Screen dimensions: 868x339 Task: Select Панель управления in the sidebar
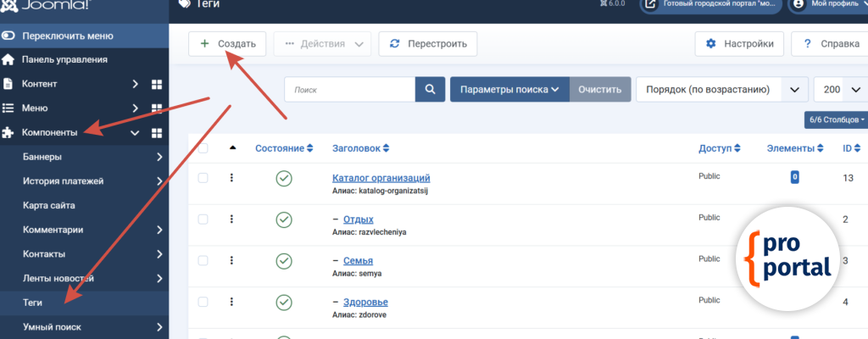pos(64,60)
